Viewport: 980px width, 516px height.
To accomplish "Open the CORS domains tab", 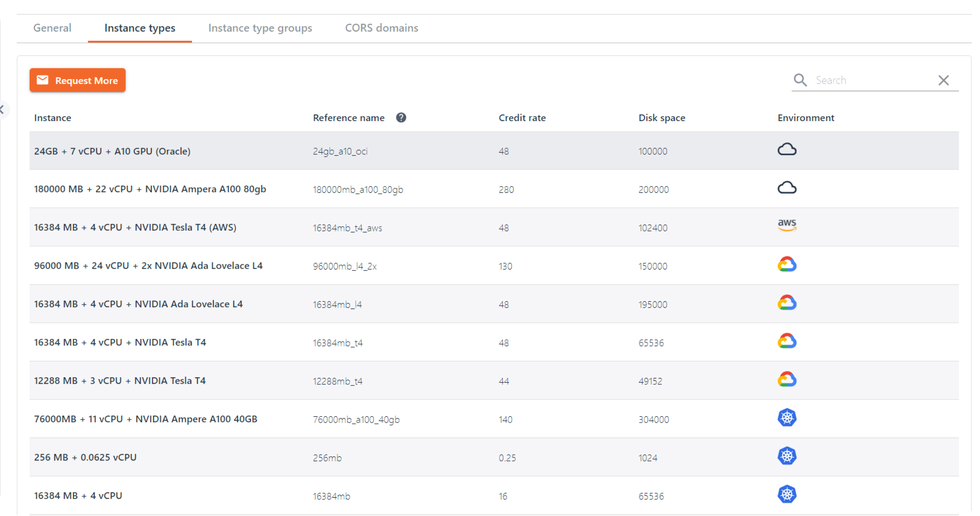I will coord(381,28).
